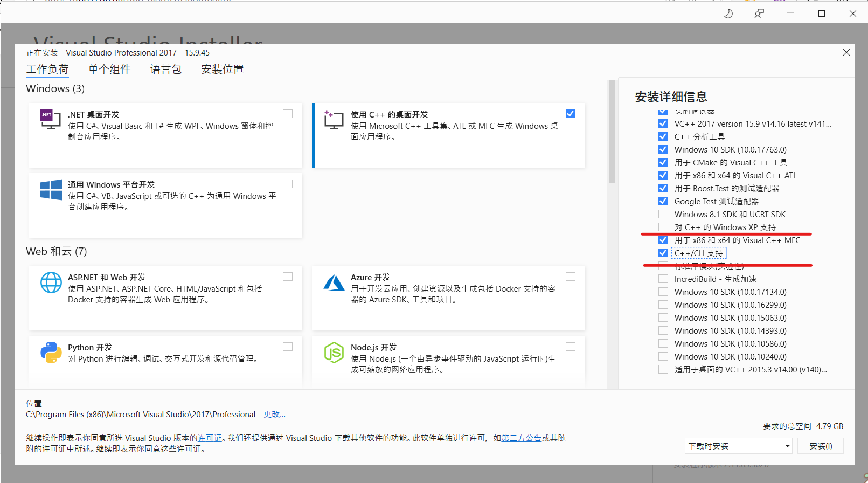Click the 要求的总空间 4.79 GB text
This screenshot has width=868, height=483.
[x=803, y=426]
